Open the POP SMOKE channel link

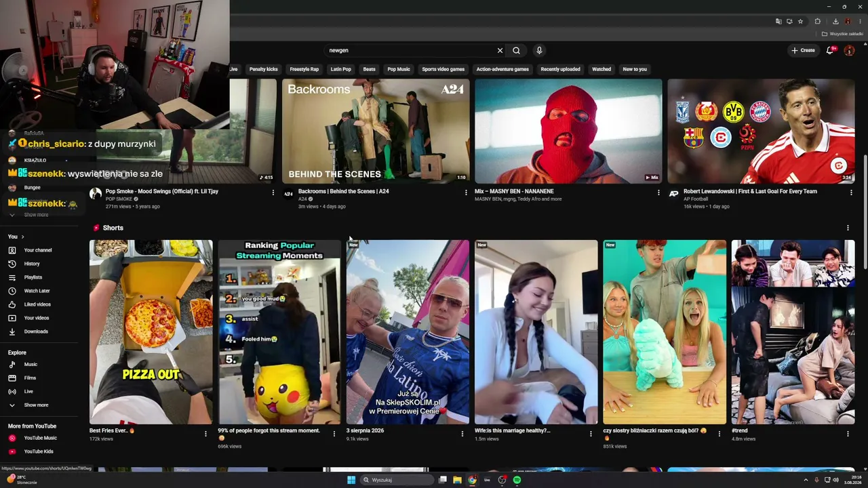click(119, 199)
